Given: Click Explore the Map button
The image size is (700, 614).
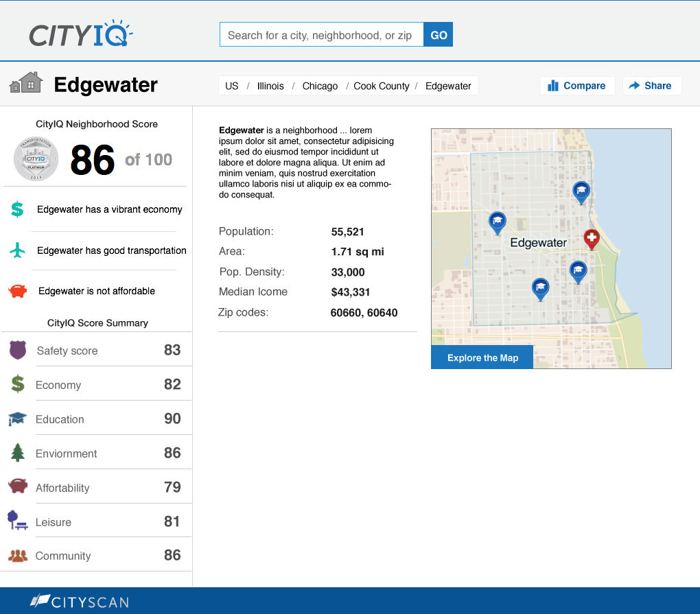Looking at the screenshot, I should pyautogui.click(x=482, y=357).
